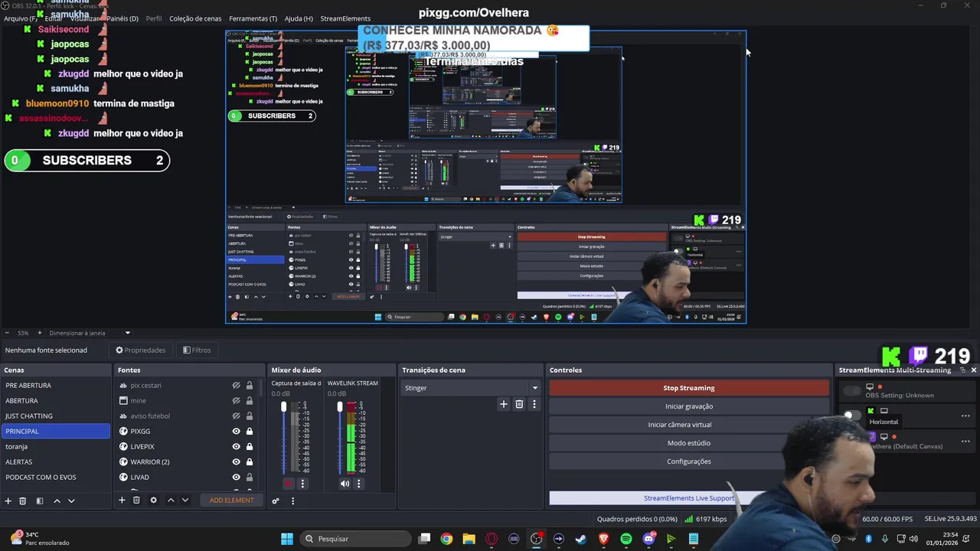Open the Ajuda (H) menu

[x=299, y=18]
